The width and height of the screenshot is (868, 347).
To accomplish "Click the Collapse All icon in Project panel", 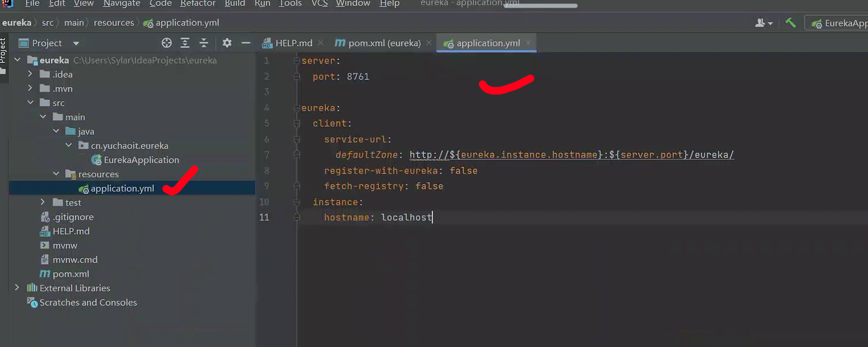I will point(204,43).
